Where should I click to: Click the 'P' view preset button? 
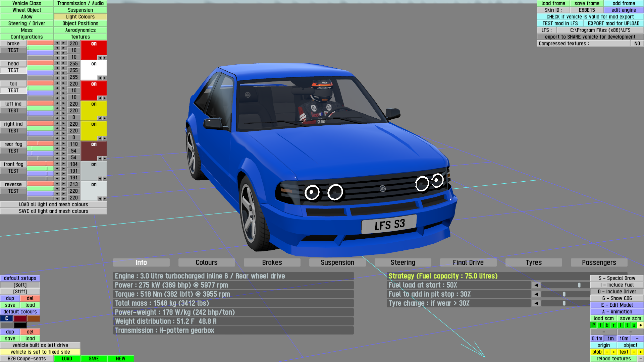pos(594,325)
